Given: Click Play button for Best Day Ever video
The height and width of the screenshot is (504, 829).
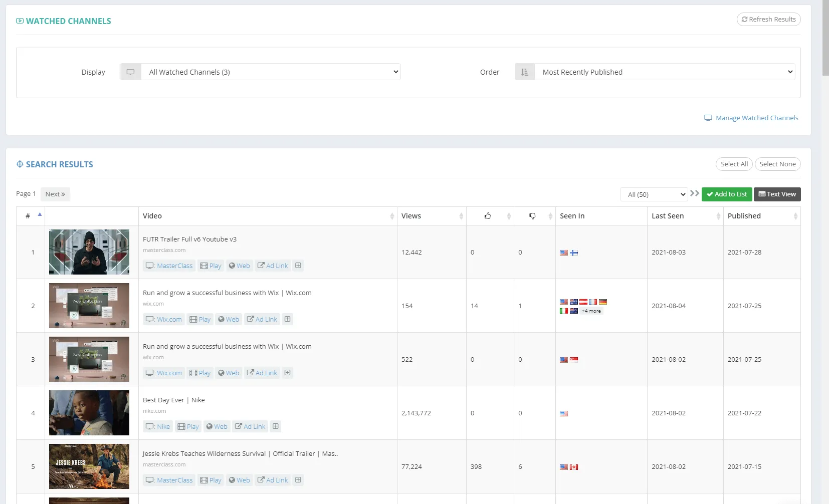Looking at the screenshot, I should click(x=188, y=426).
